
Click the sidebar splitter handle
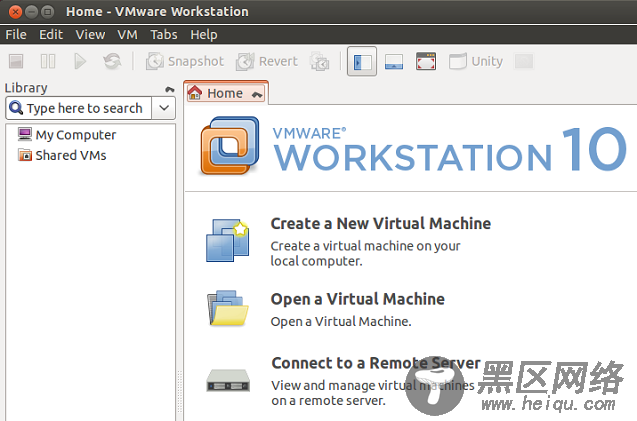click(x=180, y=392)
